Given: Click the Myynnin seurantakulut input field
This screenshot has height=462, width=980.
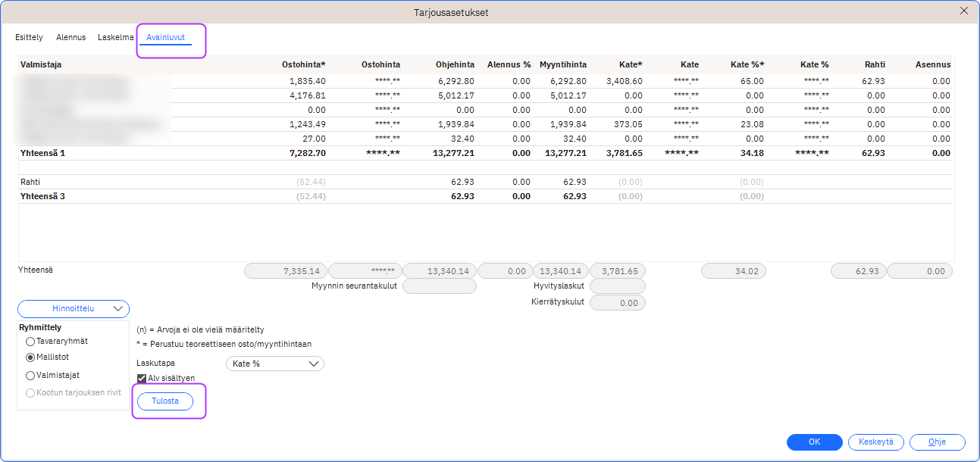Looking at the screenshot, I should click(x=440, y=286).
